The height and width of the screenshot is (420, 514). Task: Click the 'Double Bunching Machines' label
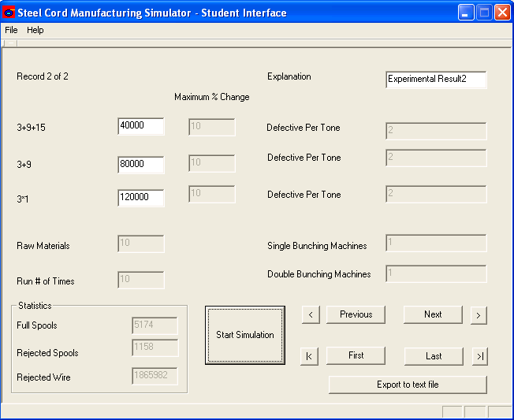coord(319,274)
